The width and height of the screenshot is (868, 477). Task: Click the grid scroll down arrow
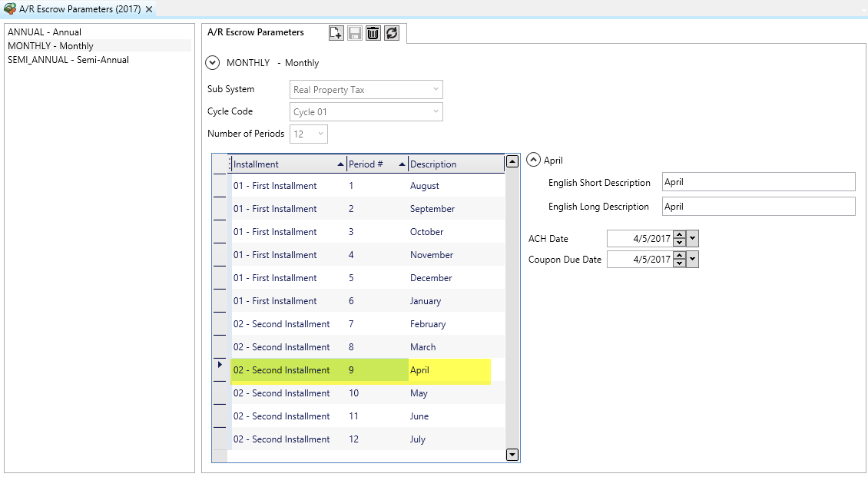(512, 455)
